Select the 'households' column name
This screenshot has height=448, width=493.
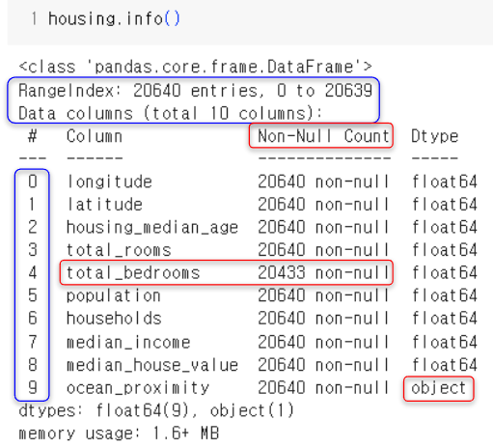click(114, 319)
